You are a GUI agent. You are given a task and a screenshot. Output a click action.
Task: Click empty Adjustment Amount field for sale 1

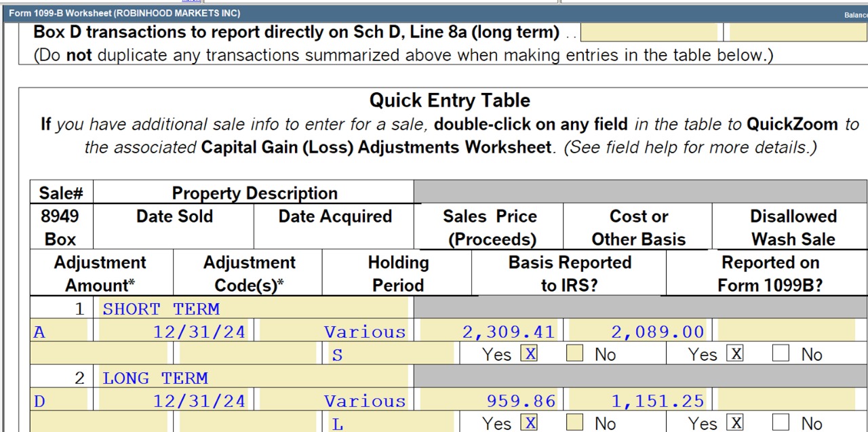pos(99,354)
